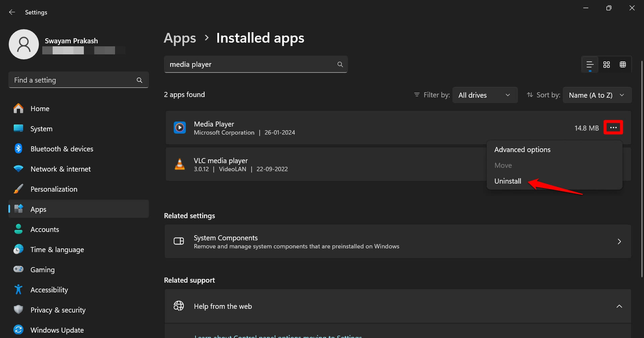The image size is (644, 338).
Task: Open Home in the sidebar
Action: [x=78, y=108]
